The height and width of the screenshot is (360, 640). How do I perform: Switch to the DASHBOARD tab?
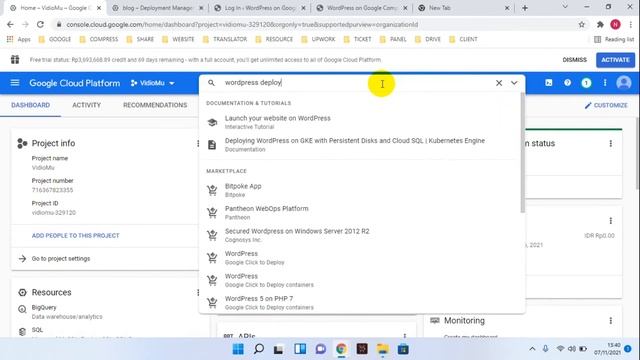(x=31, y=105)
